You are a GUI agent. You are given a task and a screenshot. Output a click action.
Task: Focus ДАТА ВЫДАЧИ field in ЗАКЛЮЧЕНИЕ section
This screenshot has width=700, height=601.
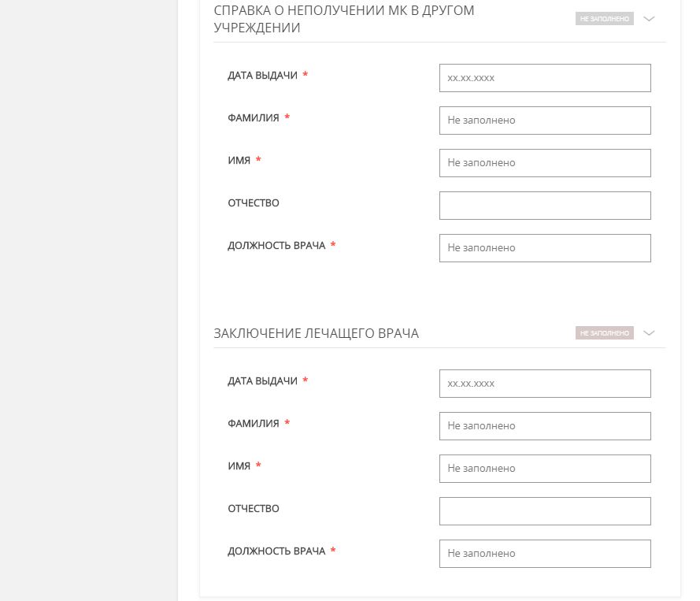[545, 384]
